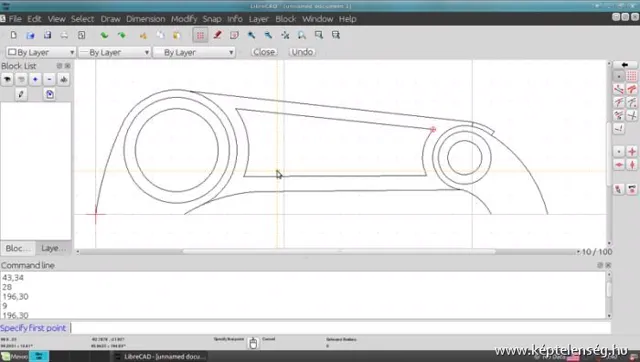Save the drawing with the floppy disk icon

pyautogui.click(x=47, y=35)
